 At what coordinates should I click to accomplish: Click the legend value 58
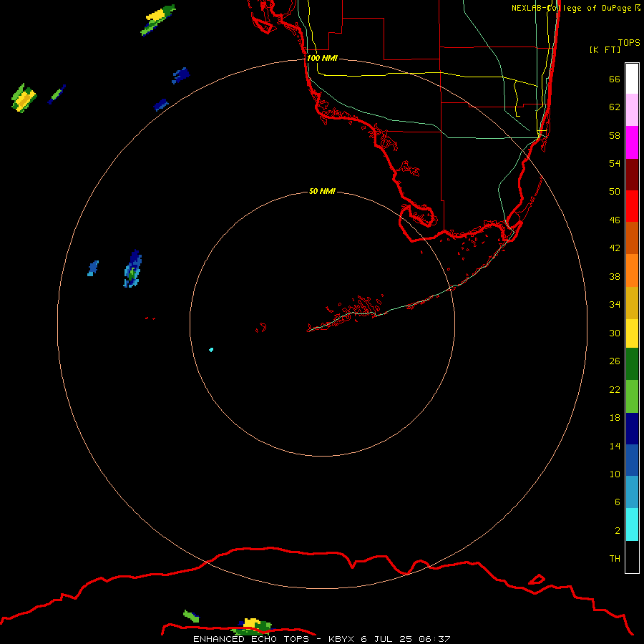tap(615, 135)
